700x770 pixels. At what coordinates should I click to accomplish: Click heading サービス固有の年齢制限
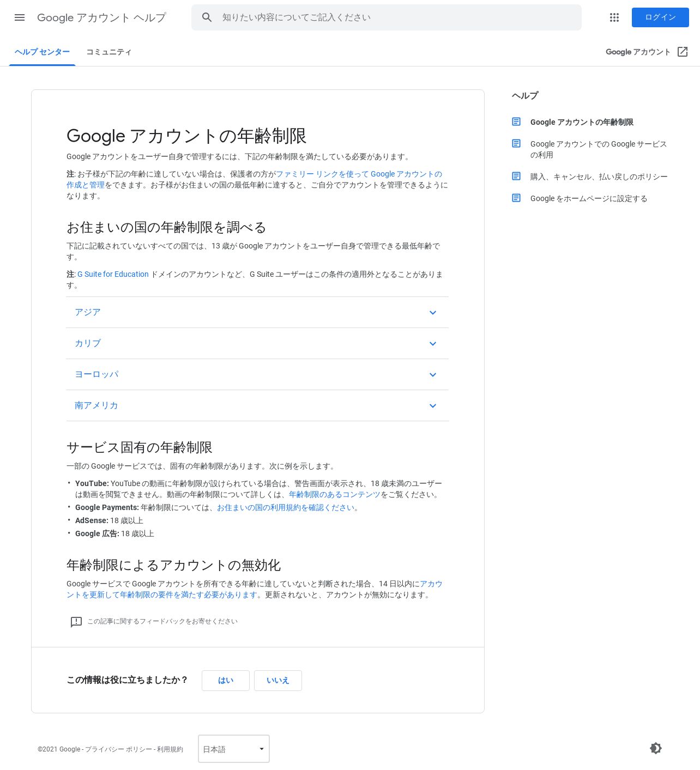[140, 447]
